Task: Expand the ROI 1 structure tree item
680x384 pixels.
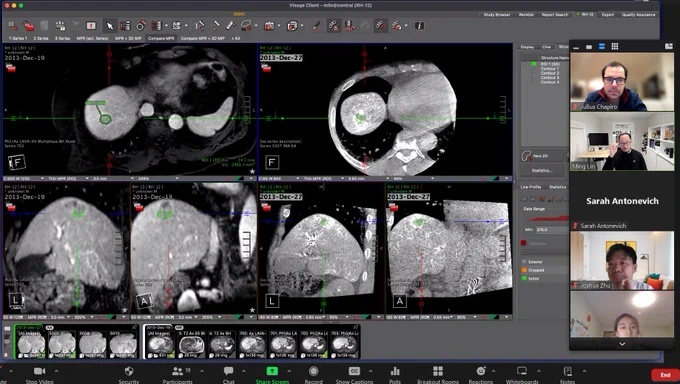Action: (x=524, y=64)
